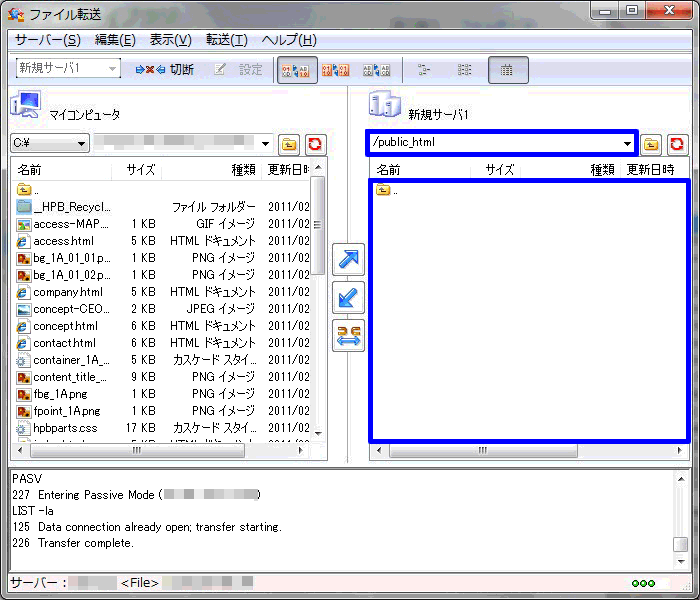Click the マイコンピュータ computer icon

[26, 104]
